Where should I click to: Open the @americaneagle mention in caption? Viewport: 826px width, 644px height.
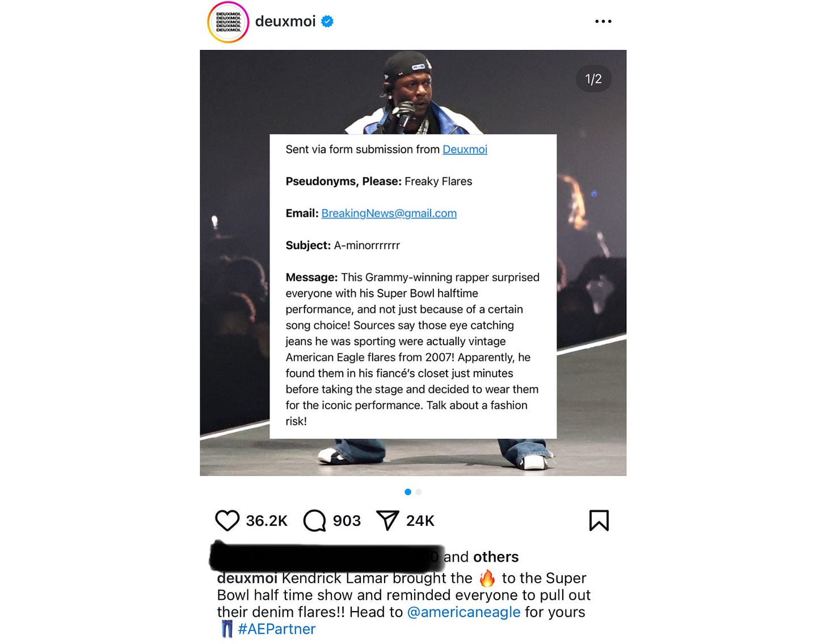click(463, 612)
